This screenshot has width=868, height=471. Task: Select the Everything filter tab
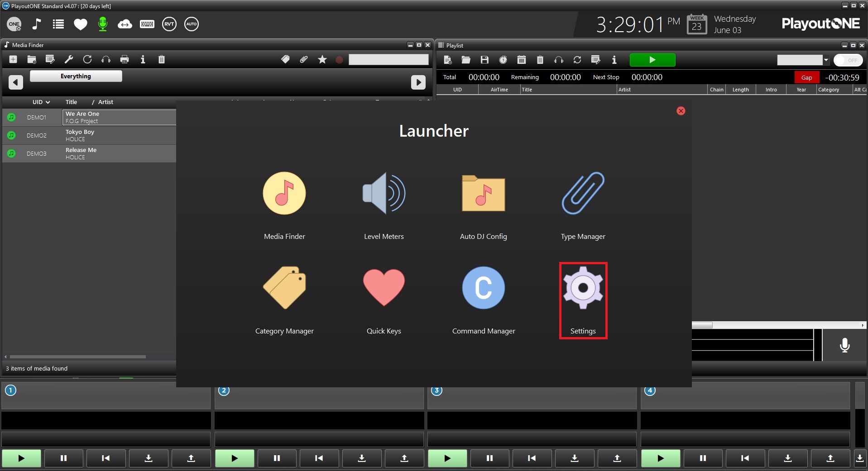point(76,76)
